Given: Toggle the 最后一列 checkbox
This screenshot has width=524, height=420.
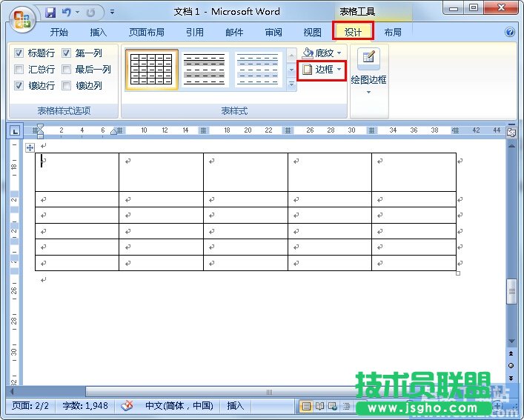Looking at the screenshot, I should (67, 70).
